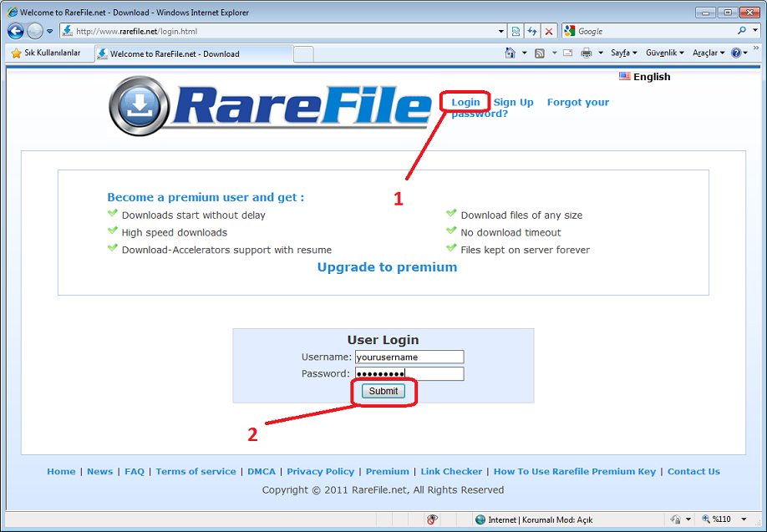Open the Sign Up link
This screenshot has width=767, height=532.
coord(513,102)
